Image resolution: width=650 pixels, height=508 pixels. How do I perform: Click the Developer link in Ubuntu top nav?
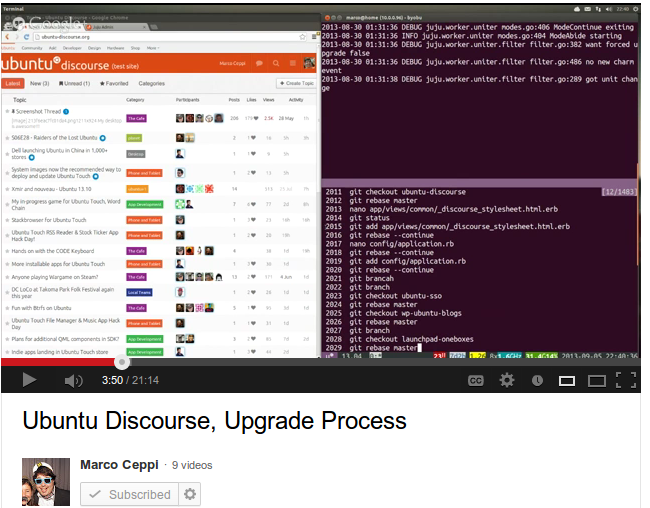[x=72, y=48]
